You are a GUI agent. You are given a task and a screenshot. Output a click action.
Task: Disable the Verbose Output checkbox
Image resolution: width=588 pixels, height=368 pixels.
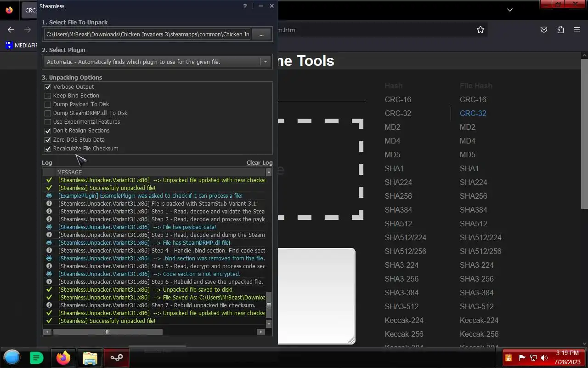(48, 87)
